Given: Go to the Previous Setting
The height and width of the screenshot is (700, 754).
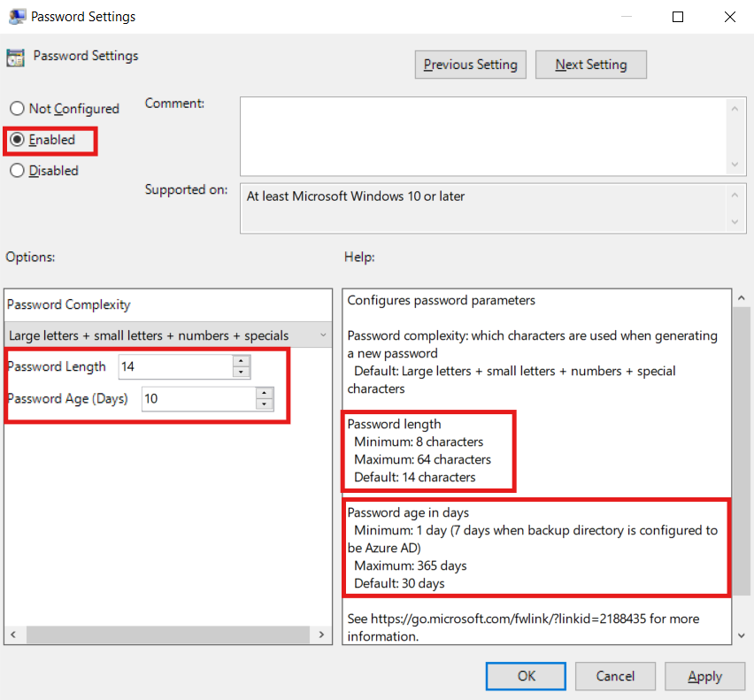Looking at the screenshot, I should click(470, 65).
